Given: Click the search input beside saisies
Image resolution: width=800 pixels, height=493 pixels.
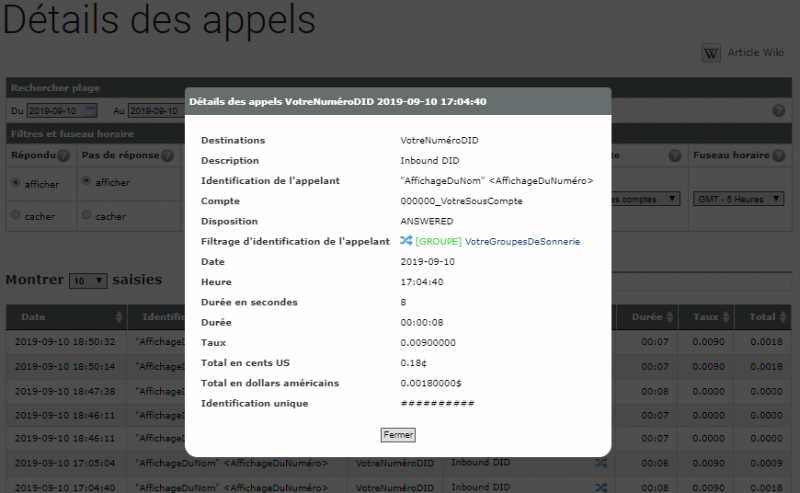Looking at the screenshot, I should 702,281.
